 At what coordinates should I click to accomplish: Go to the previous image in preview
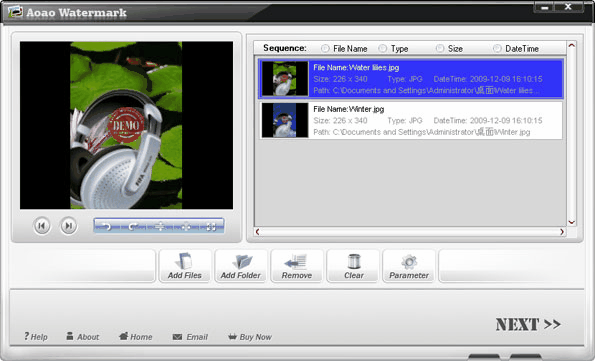coord(42,226)
